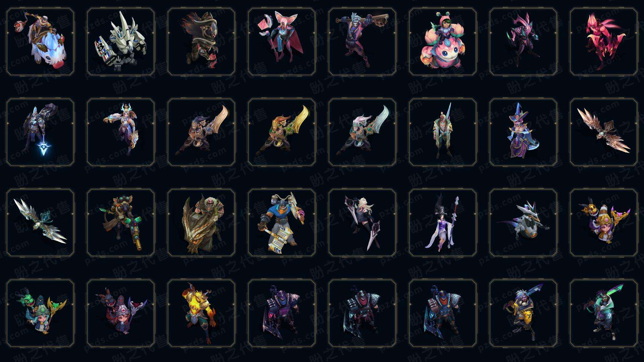This screenshot has width=644, height=362.
Task: Open the white spiky mech robot skin
Action: [121, 42]
